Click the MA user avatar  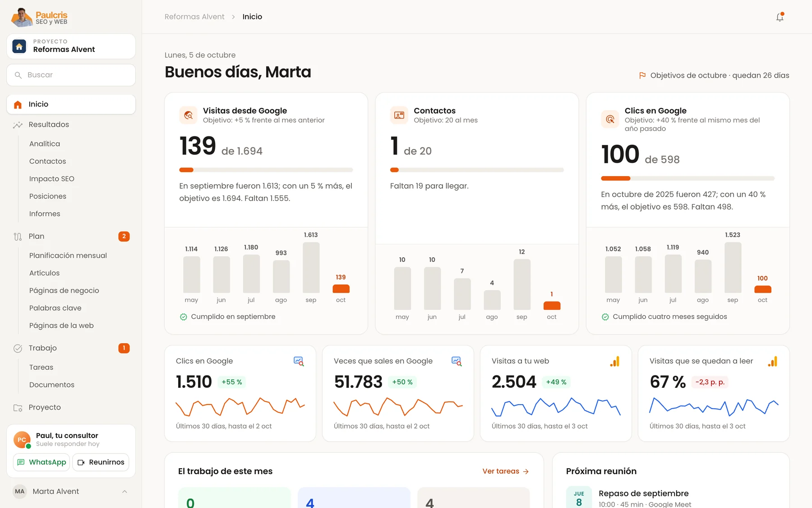pyautogui.click(x=20, y=491)
